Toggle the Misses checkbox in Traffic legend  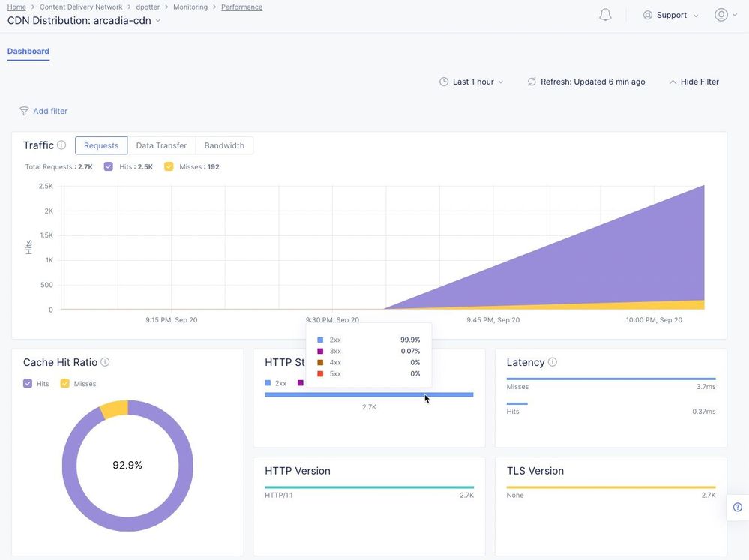coord(169,166)
